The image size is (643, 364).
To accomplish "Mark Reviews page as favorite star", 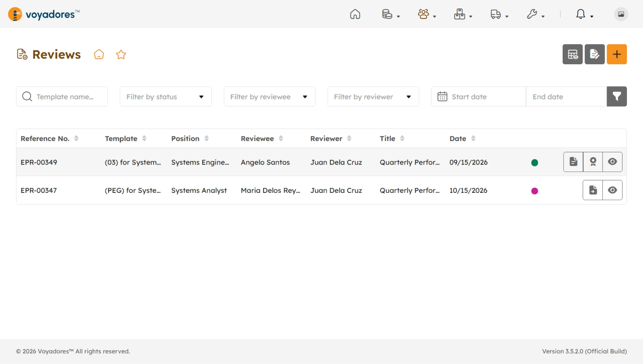I will click(121, 54).
